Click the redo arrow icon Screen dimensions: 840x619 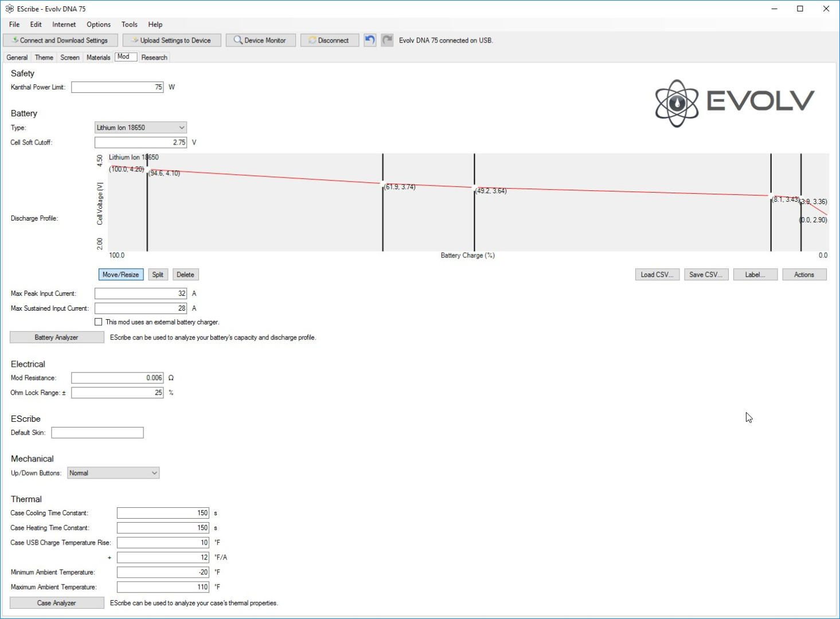coord(388,40)
